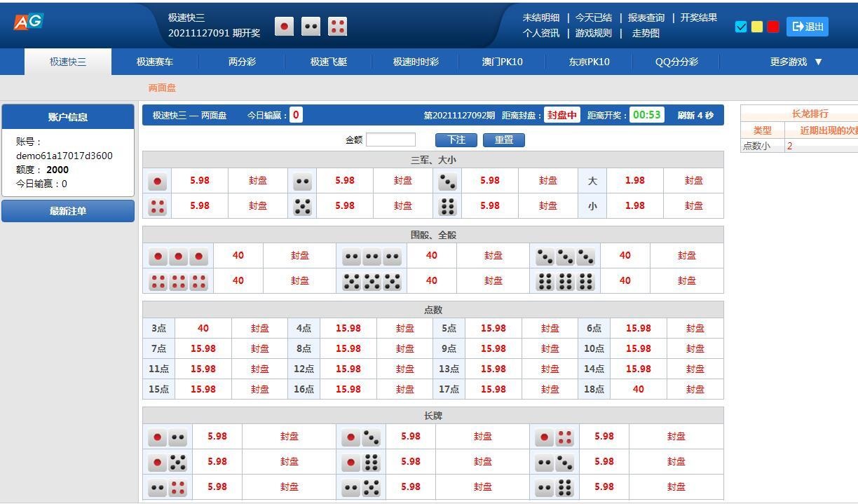Select the six-pip die in 三军 section
The width and height of the screenshot is (858, 504).
(447, 207)
